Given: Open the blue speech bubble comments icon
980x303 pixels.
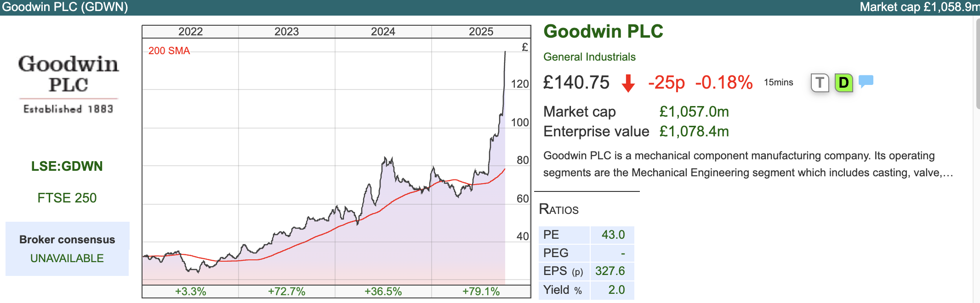Looking at the screenshot, I should coord(866,81).
